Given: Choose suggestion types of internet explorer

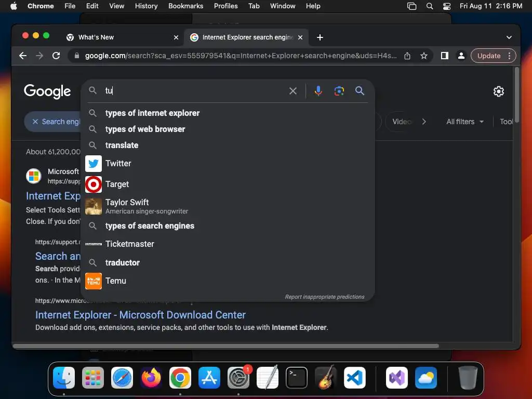Looking at the screenshot, I should tap(228, 113).
